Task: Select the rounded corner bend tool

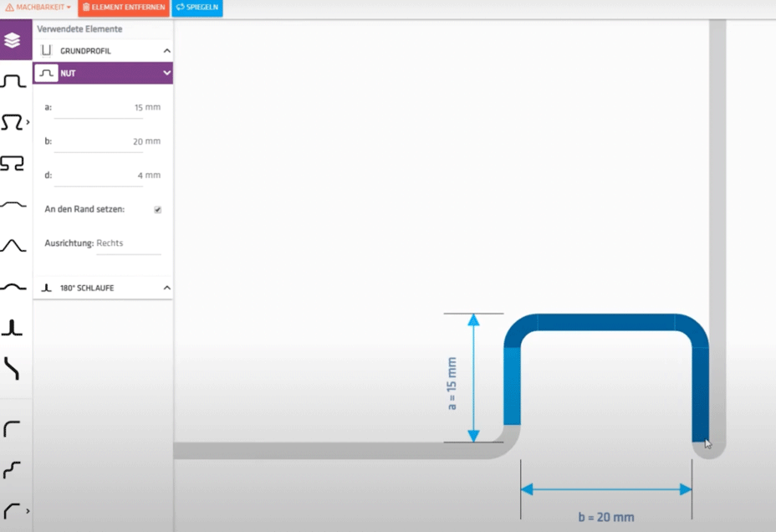Action: [12, 429]
